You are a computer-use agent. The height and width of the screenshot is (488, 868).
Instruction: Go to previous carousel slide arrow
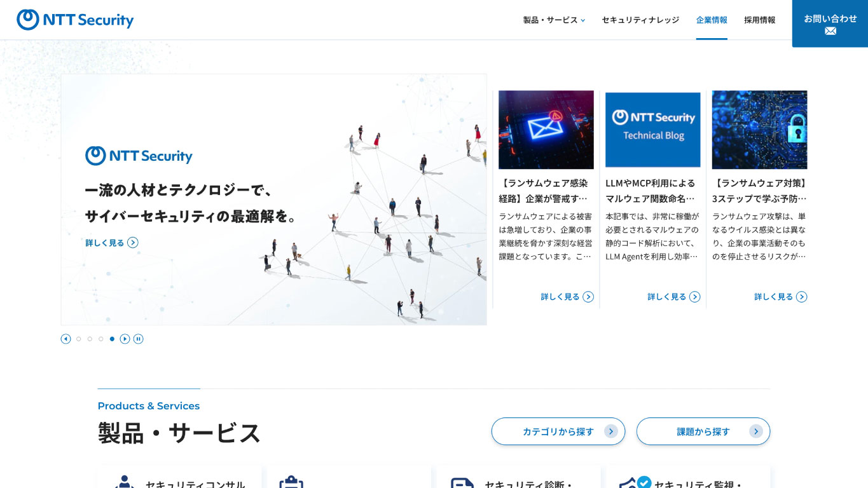click(x=65, y=339)
